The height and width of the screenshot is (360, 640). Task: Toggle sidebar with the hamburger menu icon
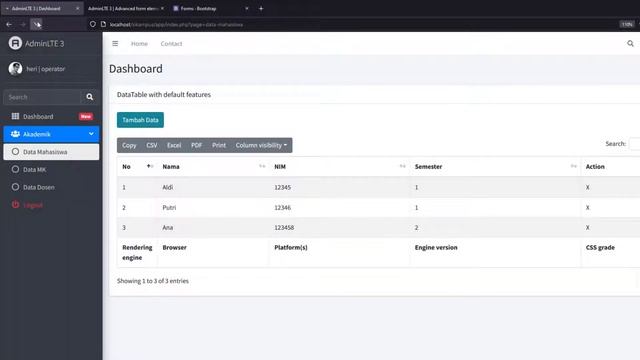click(115, 43)
